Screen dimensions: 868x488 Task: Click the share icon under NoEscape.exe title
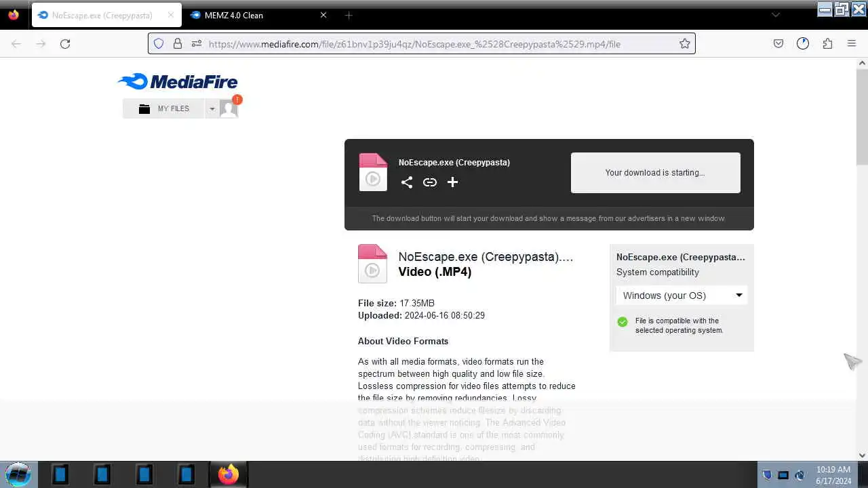(407, 182)
